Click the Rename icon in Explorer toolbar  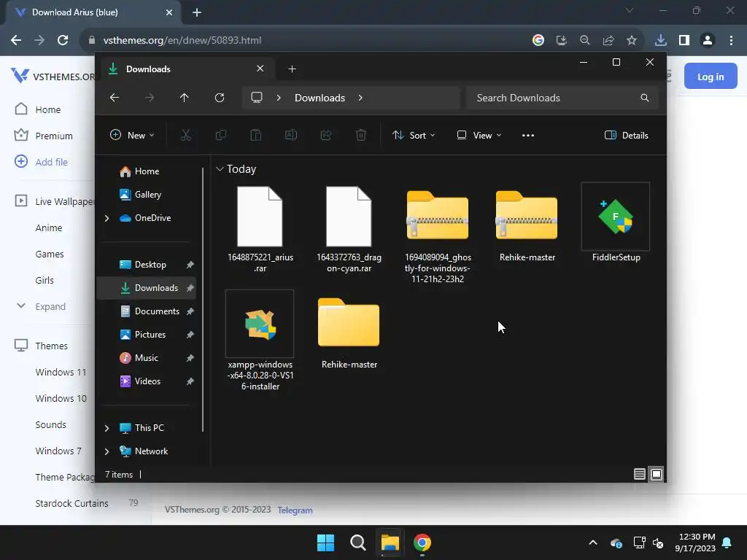click(290, 135)
